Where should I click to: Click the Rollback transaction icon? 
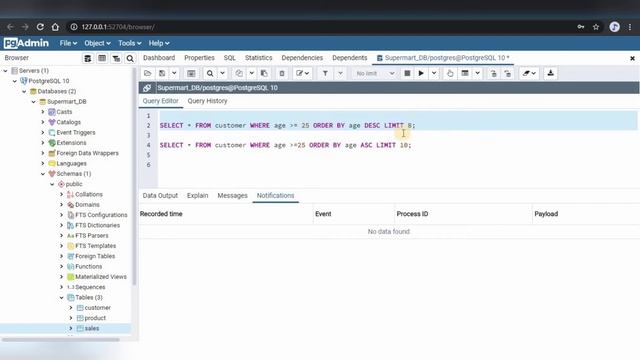coord(507,73)
